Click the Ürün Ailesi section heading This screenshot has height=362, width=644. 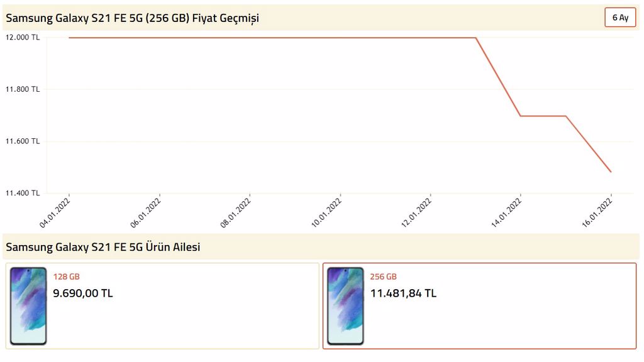(x=103, y=247)
